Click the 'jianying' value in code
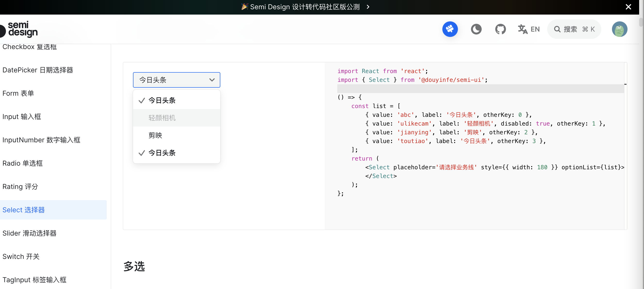 coord(414,132)
